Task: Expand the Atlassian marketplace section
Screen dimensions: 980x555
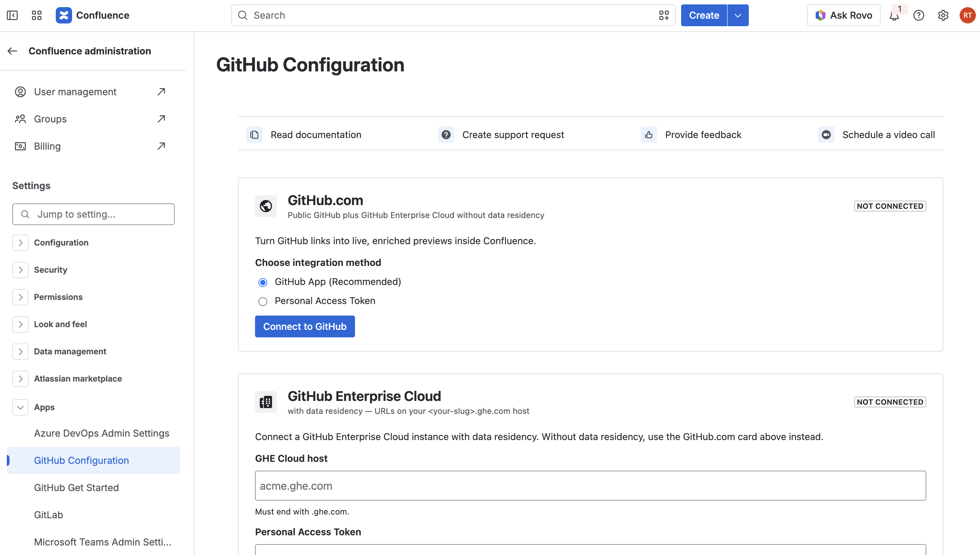Action: [x=21, y=379]
